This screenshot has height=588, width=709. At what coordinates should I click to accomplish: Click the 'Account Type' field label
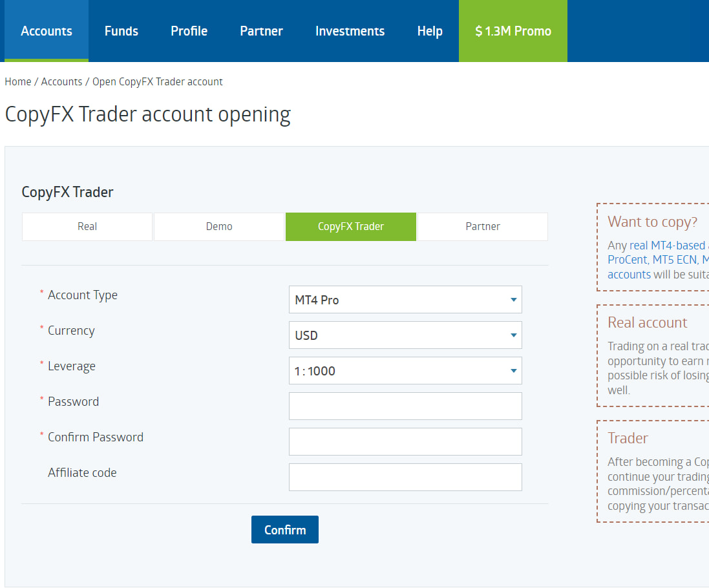[83, 295]
